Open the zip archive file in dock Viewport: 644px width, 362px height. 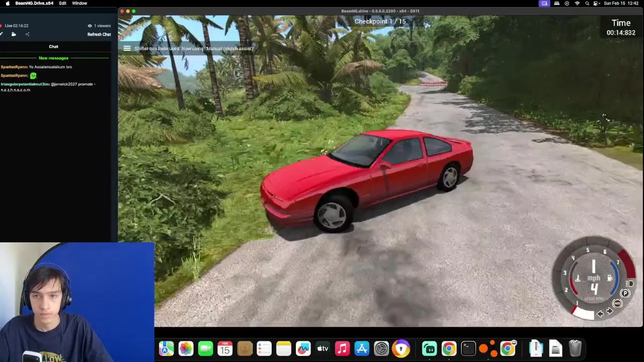pyautogui.click(x=536, y=348)
